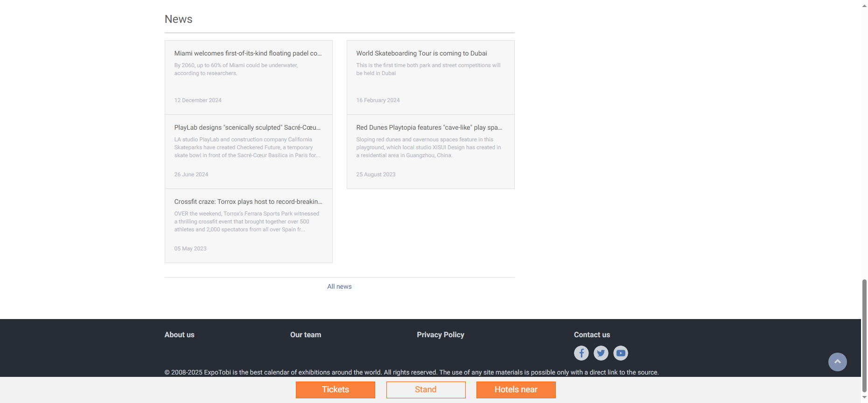Open the Twitter social icon
This screenshot has height=403, width=868.
pos(601,353)
